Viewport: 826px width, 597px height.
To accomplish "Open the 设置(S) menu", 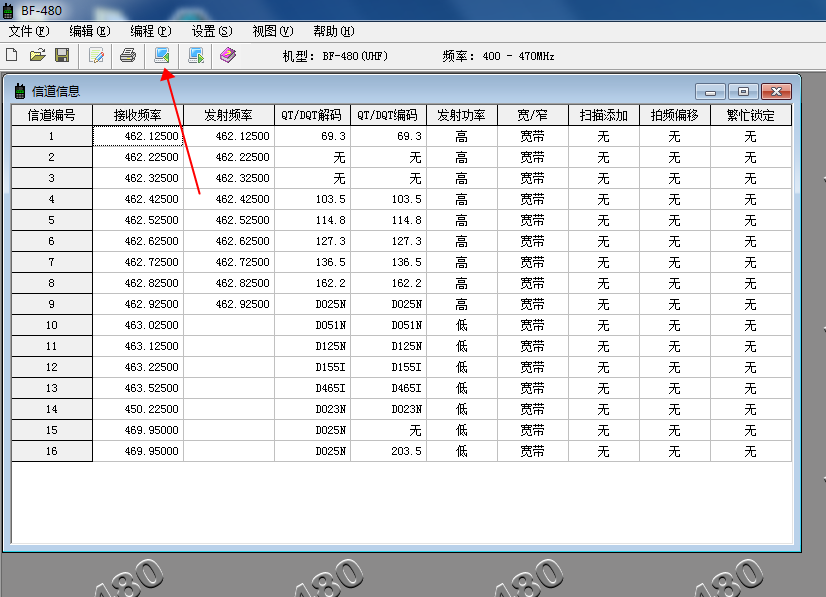I will coord(212,32).
